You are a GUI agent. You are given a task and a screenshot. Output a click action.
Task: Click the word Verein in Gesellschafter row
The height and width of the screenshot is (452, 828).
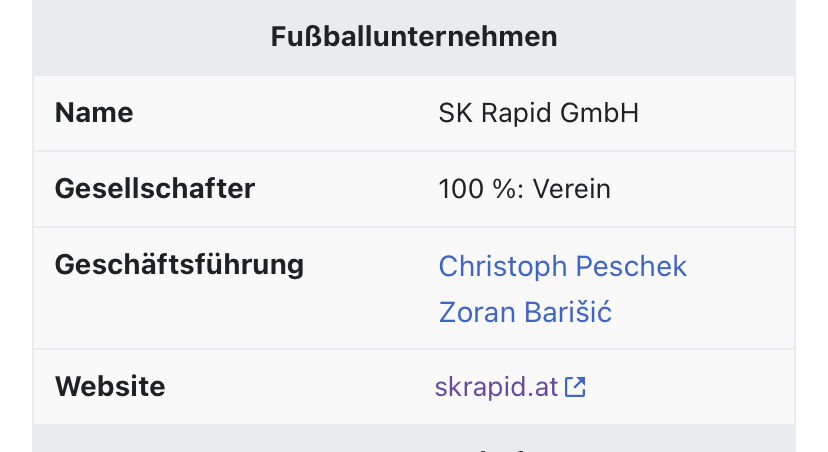(x=571, y=189)
